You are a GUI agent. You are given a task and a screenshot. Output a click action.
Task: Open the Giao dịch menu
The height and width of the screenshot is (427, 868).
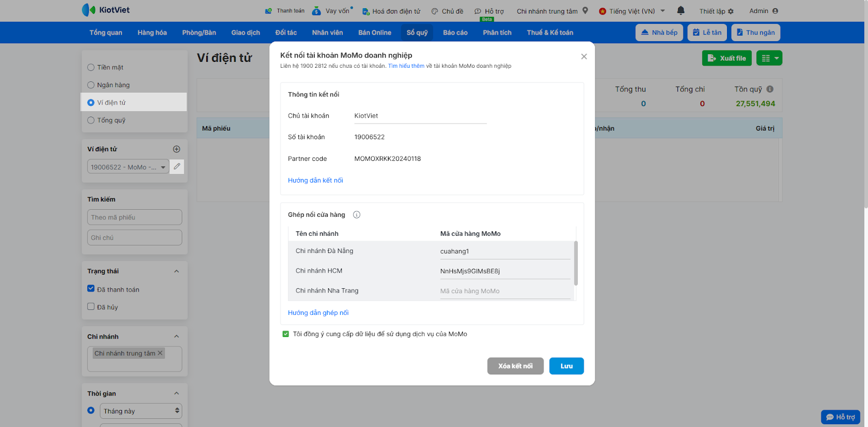pyautogui.click(x=246, y=33)
